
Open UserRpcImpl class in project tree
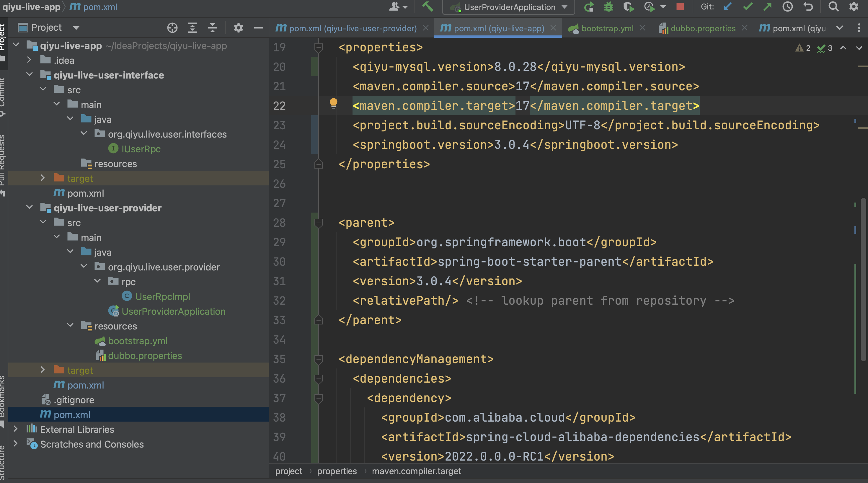(162, 297)
